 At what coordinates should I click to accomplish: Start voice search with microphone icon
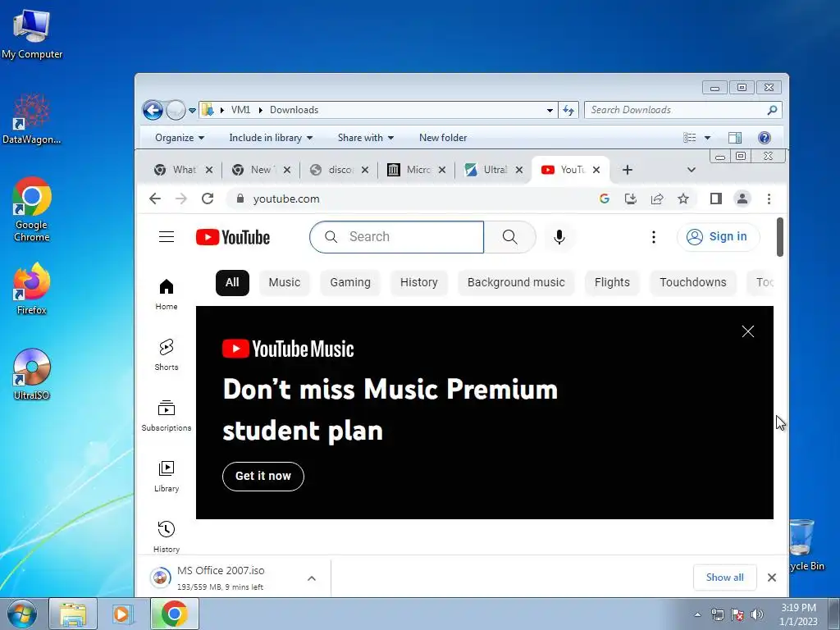coord(559,237)
